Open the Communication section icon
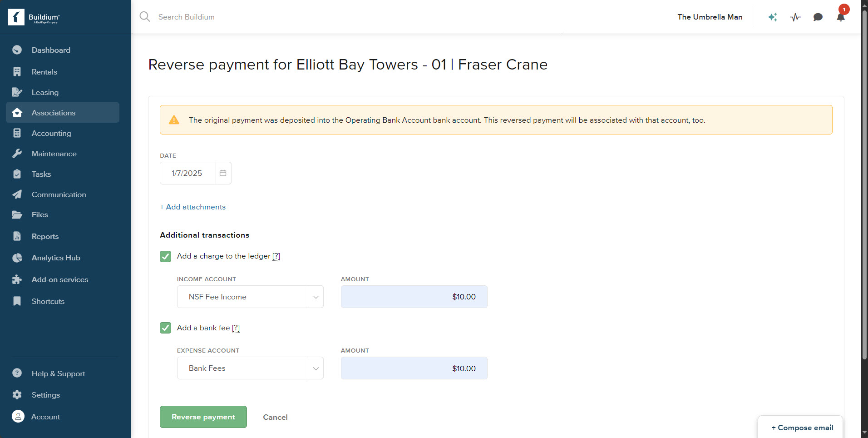 point(17,194)
